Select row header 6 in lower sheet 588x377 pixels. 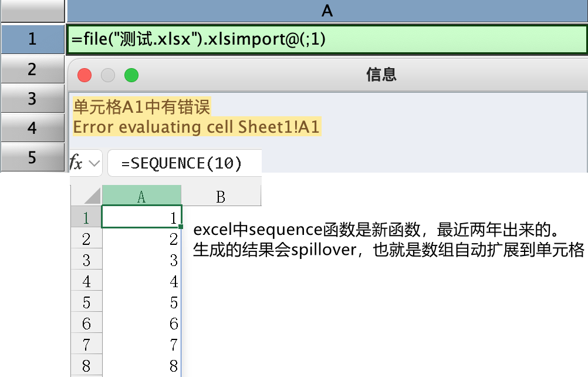(x=86, y=324)
